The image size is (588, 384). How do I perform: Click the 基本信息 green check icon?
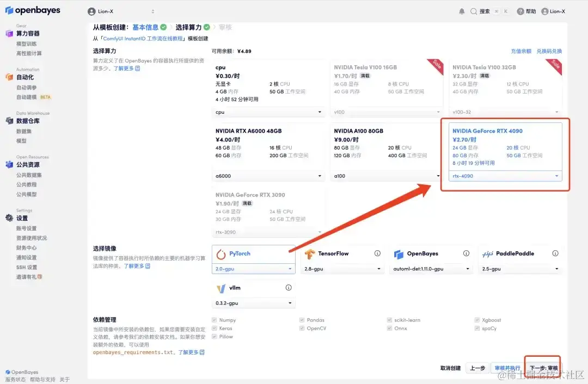[x=163, y=27]
